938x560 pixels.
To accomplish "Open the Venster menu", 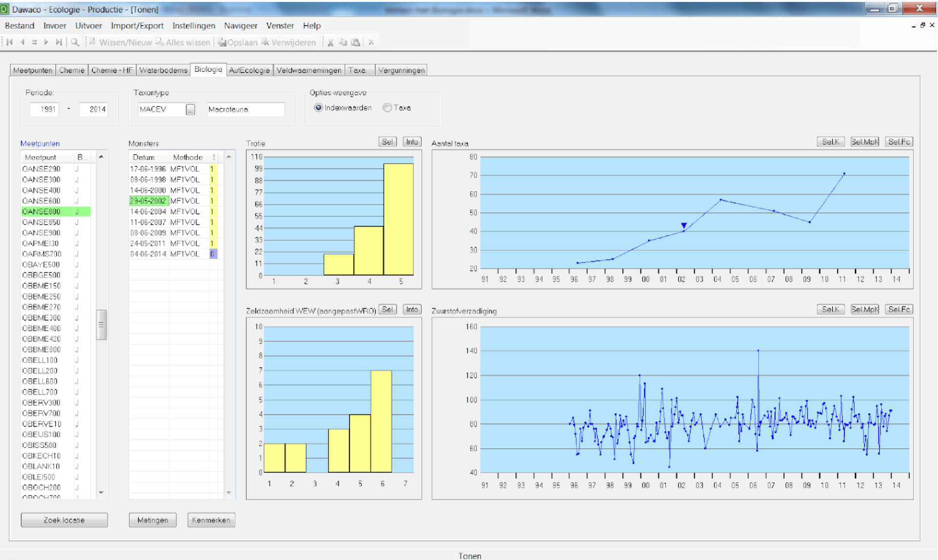I will [280, 26].
